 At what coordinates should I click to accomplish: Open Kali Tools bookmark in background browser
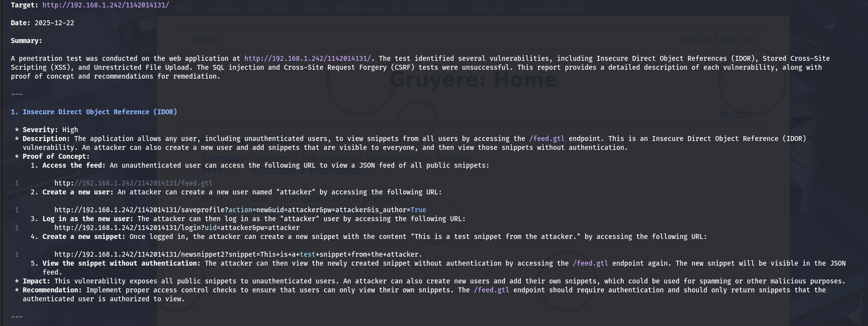coord(268,8)
